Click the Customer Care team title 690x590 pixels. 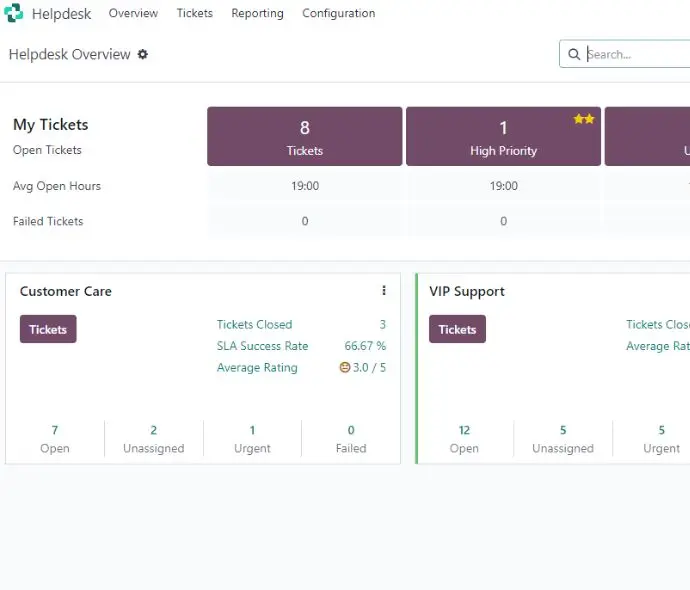66,291
